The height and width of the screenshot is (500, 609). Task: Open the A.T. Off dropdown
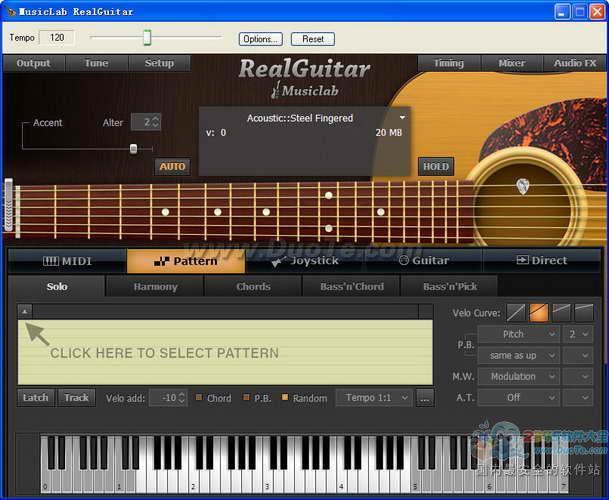[519, 397]
